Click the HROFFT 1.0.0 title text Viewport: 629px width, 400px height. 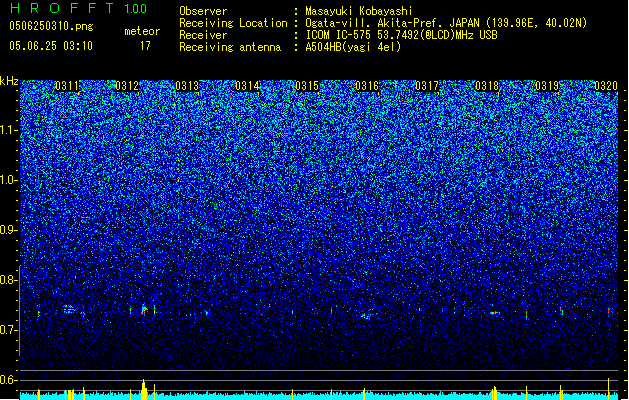click(79, 8)
